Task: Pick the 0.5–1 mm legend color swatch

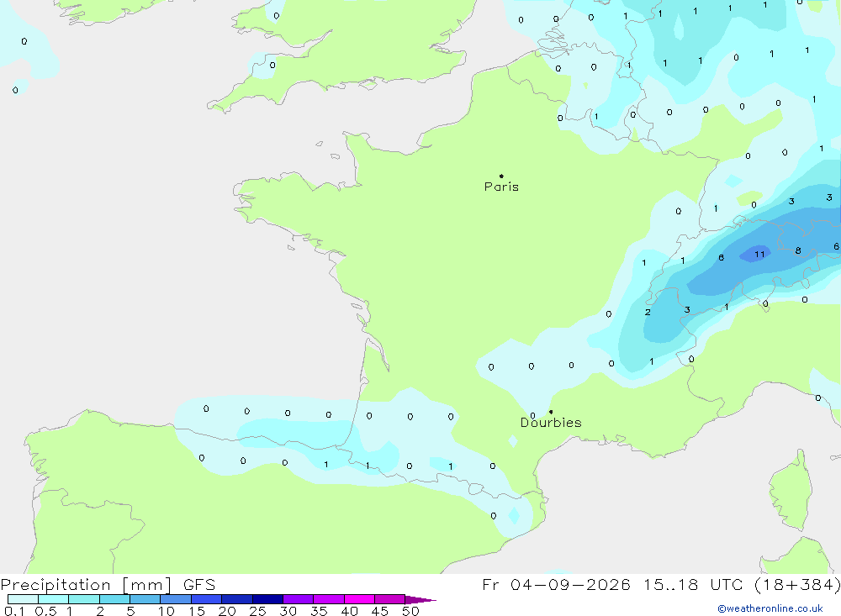Action: coord(54,599)
